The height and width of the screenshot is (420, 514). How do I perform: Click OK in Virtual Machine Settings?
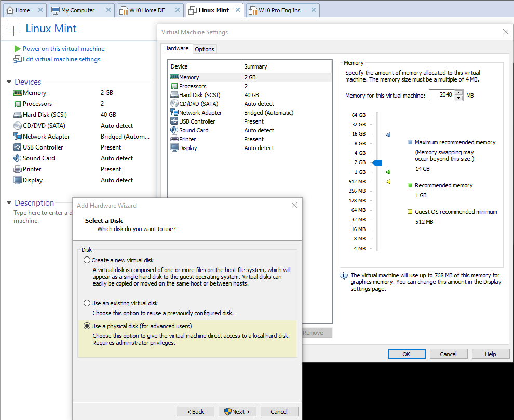(x=407, y=354)
